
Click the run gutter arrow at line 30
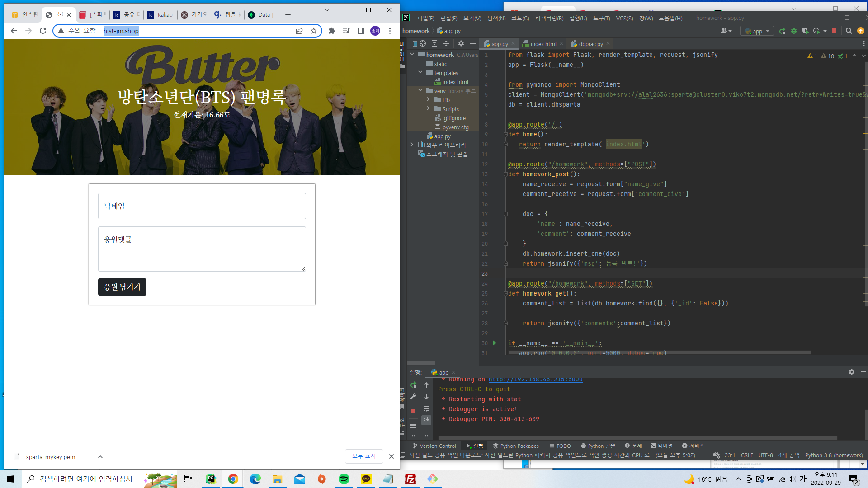[x=495, y=343]
